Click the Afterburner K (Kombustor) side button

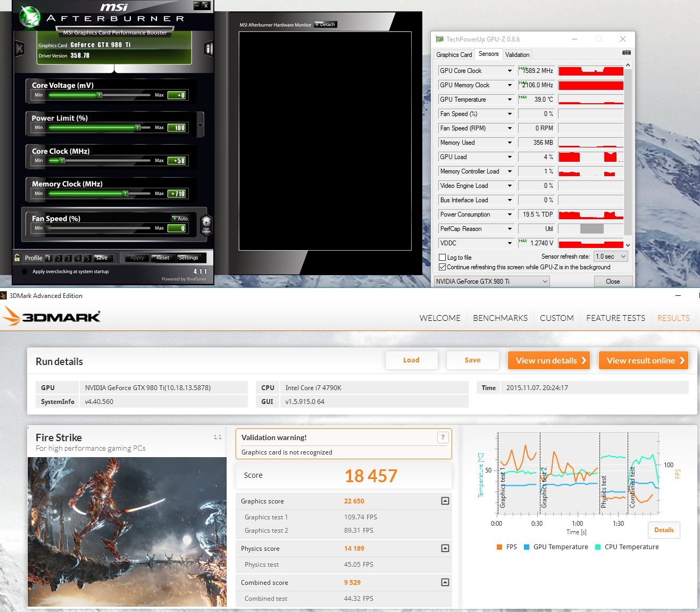[20, 49]
